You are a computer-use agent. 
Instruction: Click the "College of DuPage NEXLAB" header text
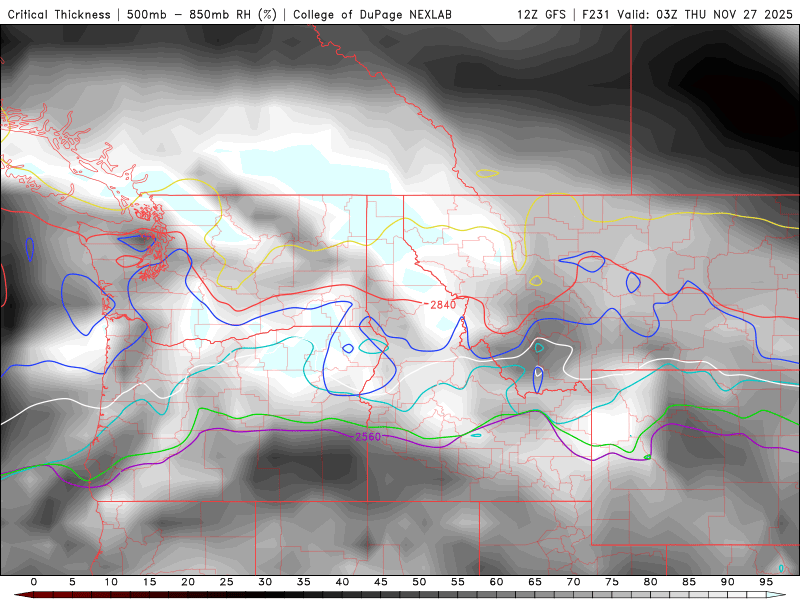pos(372,14)
